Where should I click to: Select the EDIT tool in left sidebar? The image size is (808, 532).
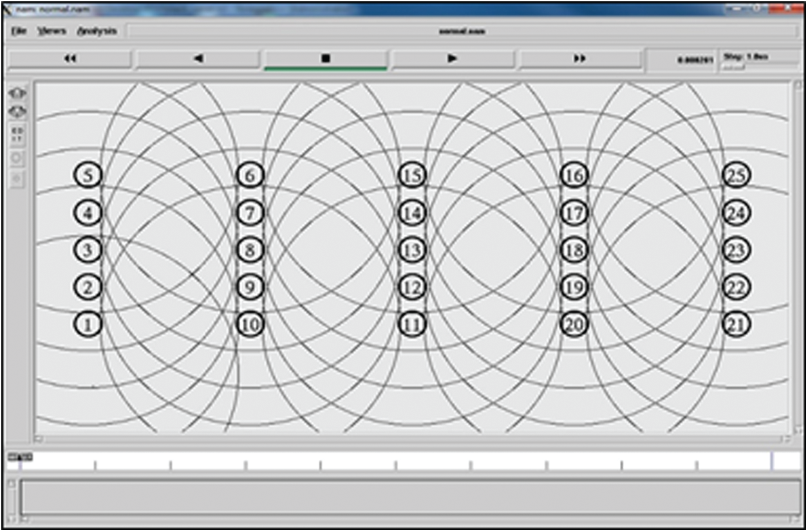pyautogui.click(x=17, y=134)
